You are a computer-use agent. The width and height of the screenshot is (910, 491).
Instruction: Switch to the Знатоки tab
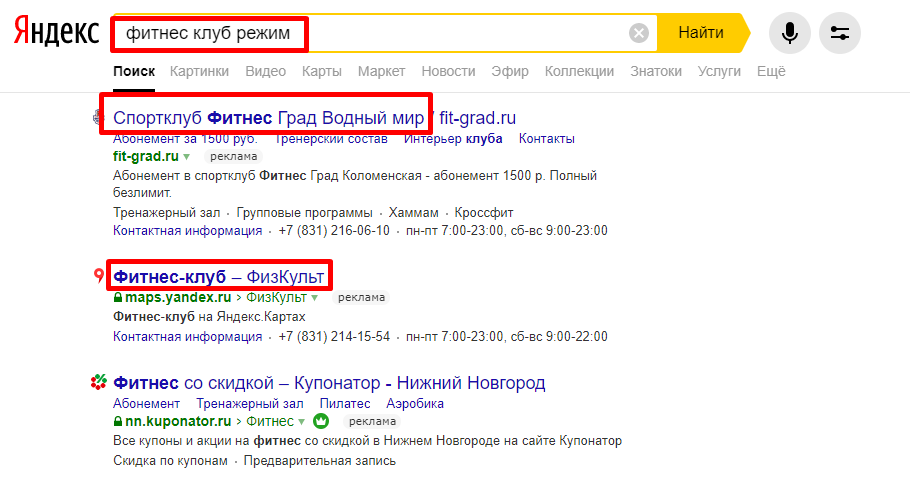[x=656, y=71]
